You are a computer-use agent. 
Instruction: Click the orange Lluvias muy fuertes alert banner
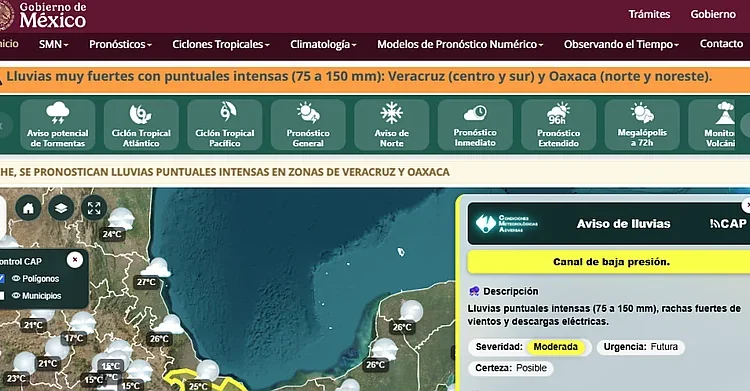(x=375, y=79)
